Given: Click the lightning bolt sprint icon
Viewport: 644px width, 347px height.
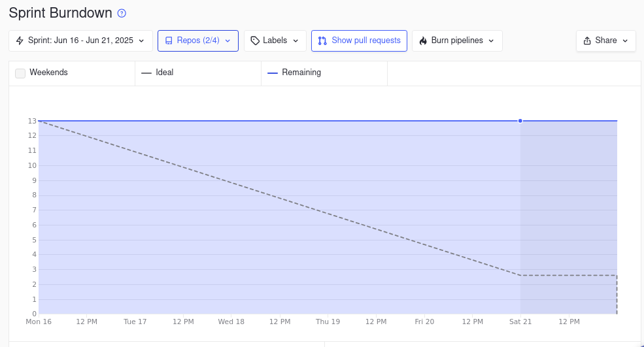Looking at the screenshot, I should tap(20, 41).
